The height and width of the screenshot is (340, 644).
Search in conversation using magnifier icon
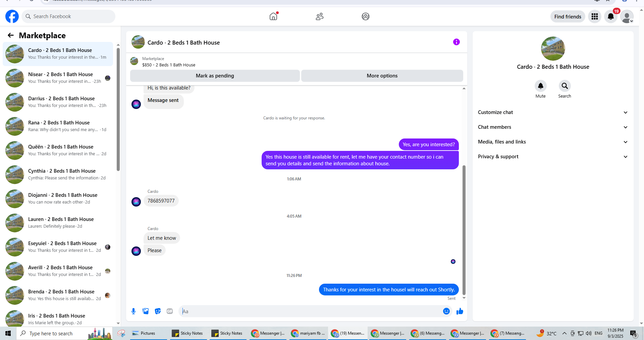point(565,86)
